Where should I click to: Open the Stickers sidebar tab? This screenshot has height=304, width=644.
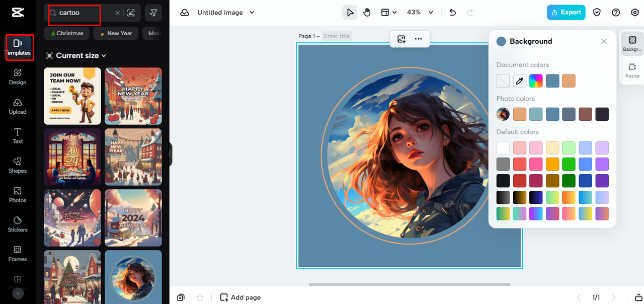[18, 224]
